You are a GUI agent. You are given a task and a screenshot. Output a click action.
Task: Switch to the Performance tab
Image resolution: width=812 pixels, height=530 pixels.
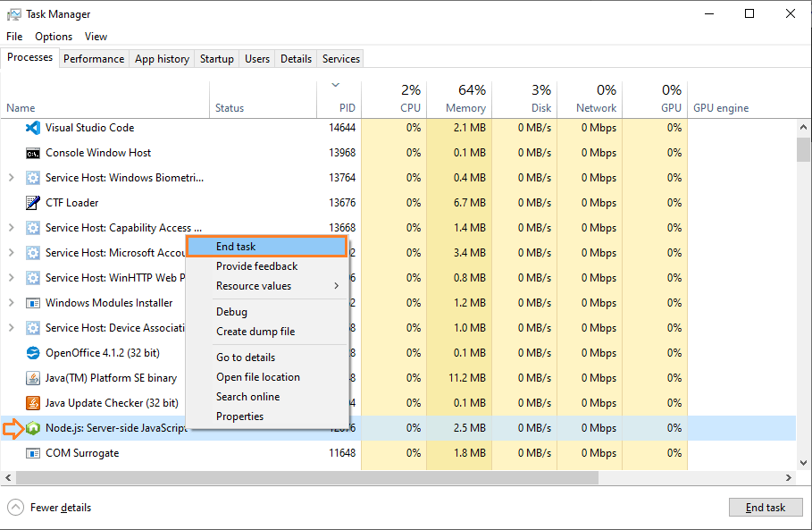[94, 59]
